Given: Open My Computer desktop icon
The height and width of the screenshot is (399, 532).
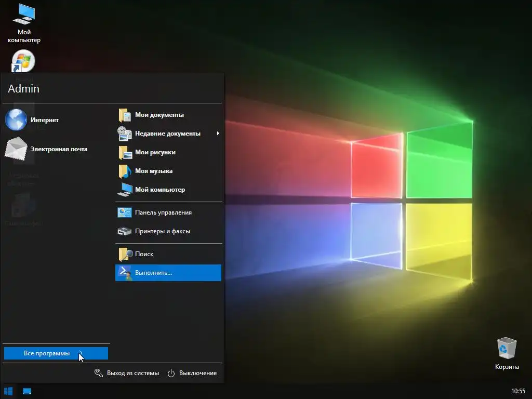Looking at the screenshot, I should click(x=24, y=14).
